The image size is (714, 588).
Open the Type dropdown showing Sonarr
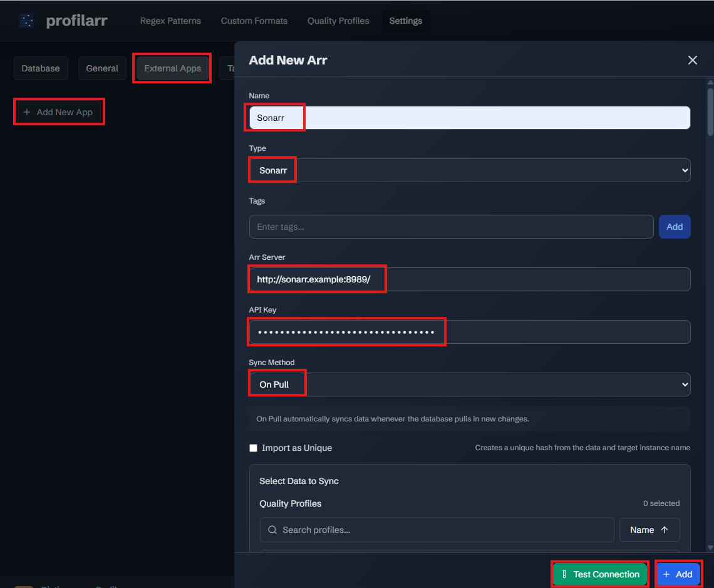pos(470,170)
